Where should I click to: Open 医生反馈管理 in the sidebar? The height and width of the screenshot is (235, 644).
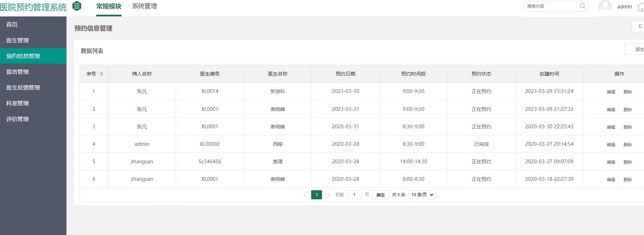[x=33, y=87]
